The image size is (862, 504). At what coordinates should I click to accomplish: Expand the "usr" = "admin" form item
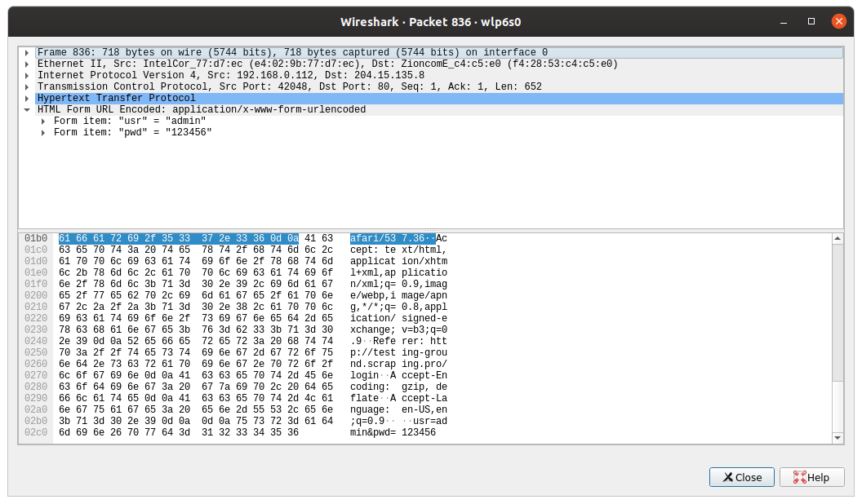click(43, 122)
